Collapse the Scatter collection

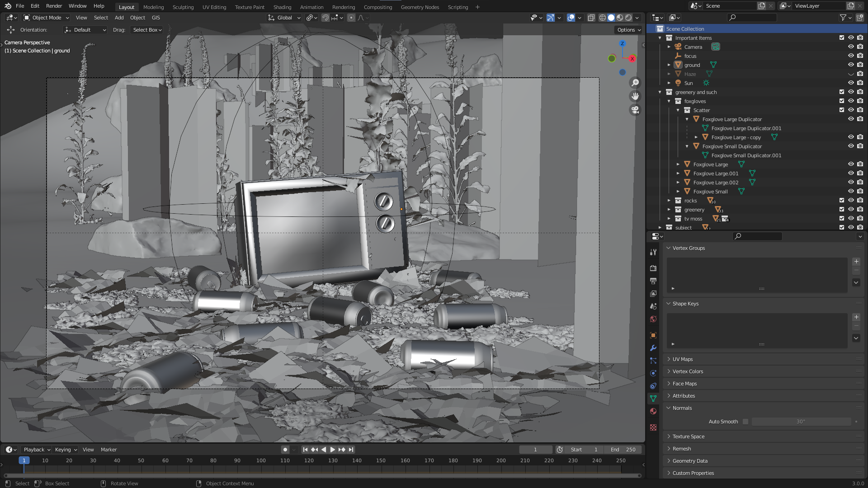pyautogui.click(x=678, y=110)
